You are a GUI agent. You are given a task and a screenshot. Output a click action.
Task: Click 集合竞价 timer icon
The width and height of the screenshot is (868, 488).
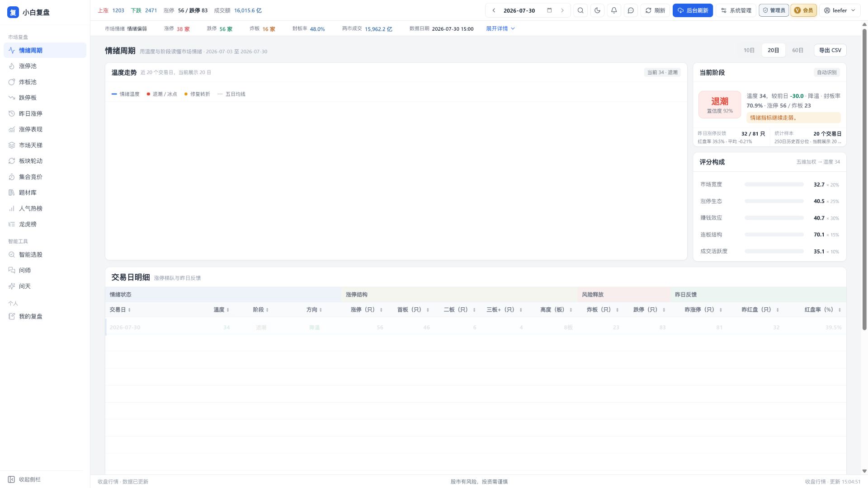point(12,177)
